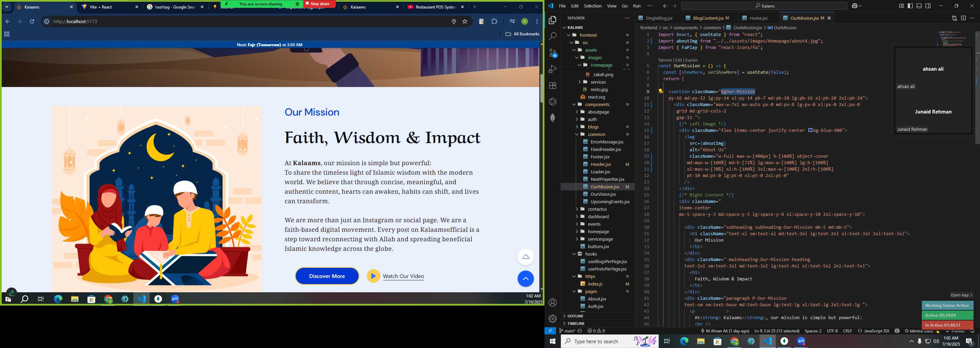Toggle tabnine basic status bar item
980x348 pixels.
click(922, 331)
